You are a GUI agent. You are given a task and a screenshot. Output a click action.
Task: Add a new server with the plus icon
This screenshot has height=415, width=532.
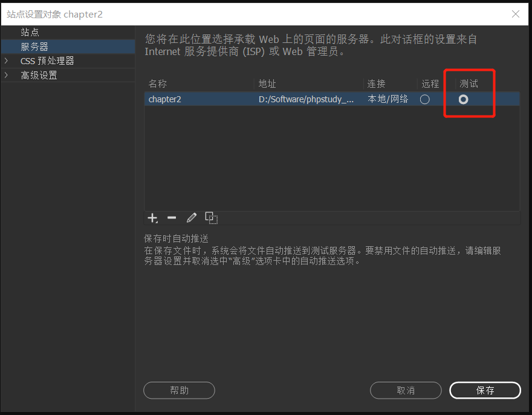(152, 218)
